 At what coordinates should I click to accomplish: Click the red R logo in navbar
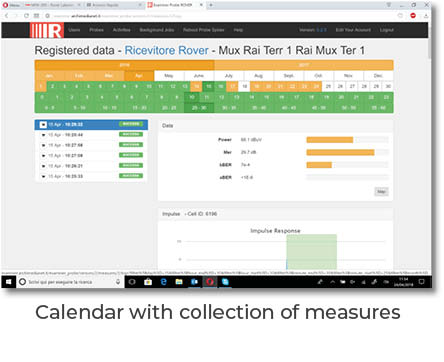coord(46,30)
